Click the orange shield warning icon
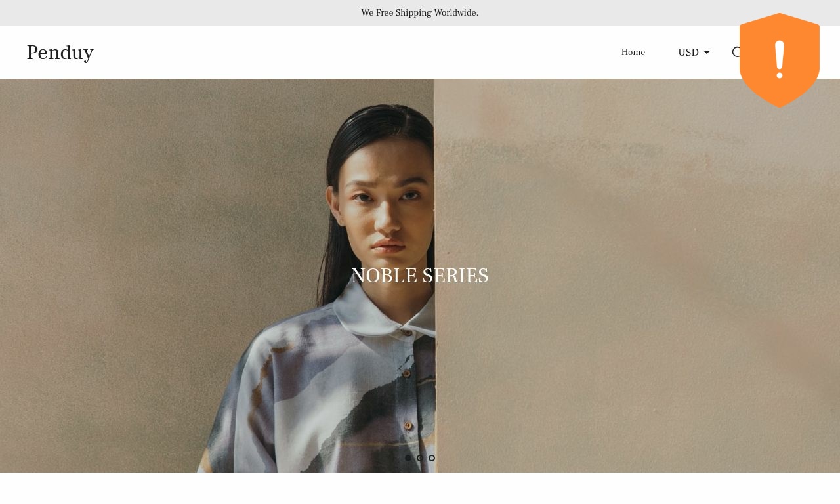Viewport: 840px width, 504px height. coord(780,60)
